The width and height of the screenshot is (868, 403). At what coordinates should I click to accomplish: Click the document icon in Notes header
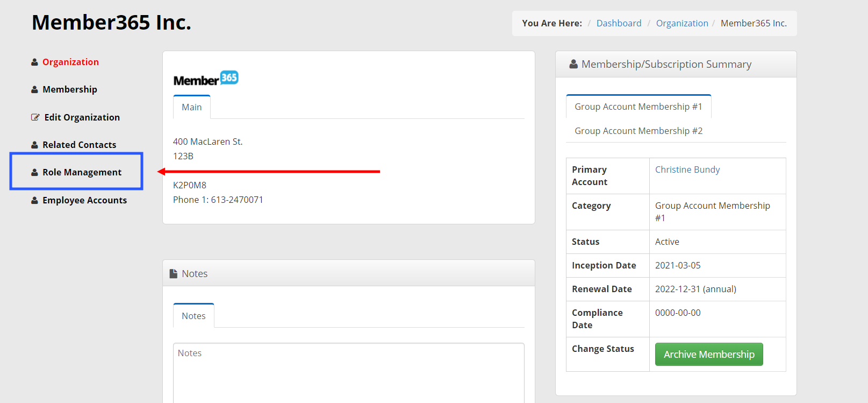point(174,274)
